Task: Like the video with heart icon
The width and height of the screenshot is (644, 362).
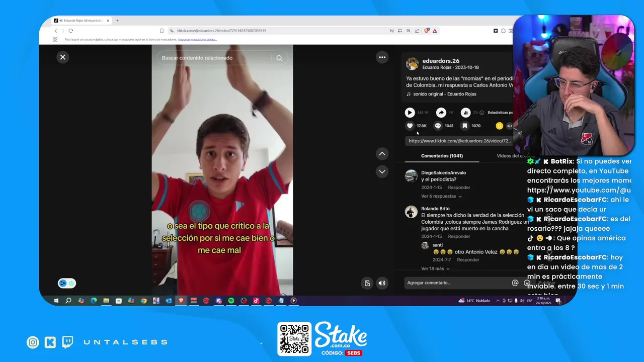Action: pyautogui.click(x=410, y=126)
